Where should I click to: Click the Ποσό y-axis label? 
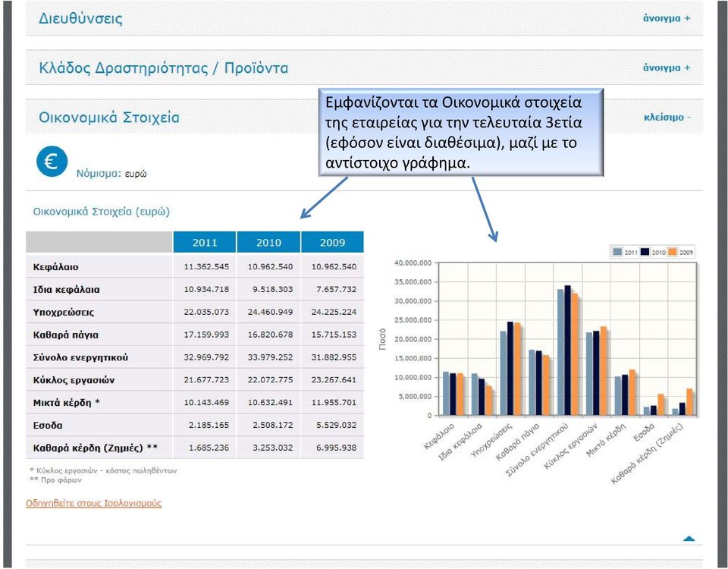click(382, 339)
